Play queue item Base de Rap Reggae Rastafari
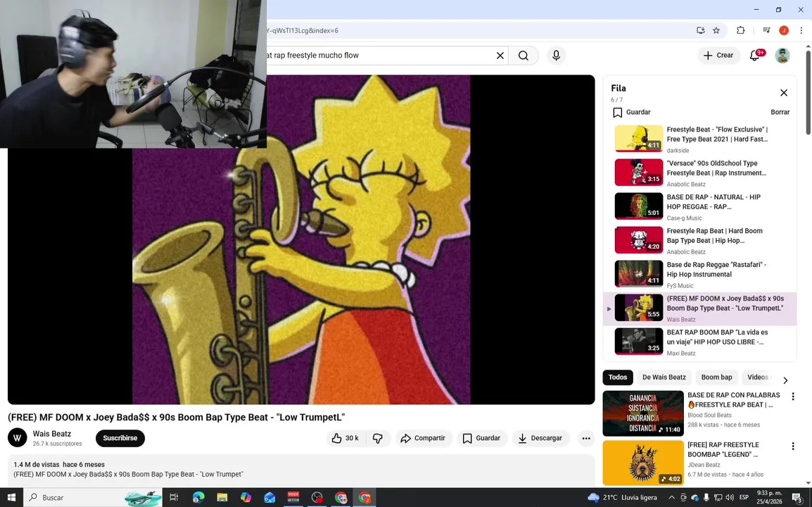Image resolution: width=812 pixels, height=507 pixels. [x=699, y=274]
